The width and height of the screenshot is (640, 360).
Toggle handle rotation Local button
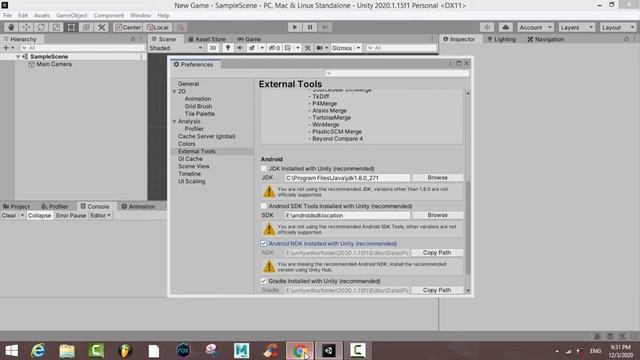tap(158, 27)
